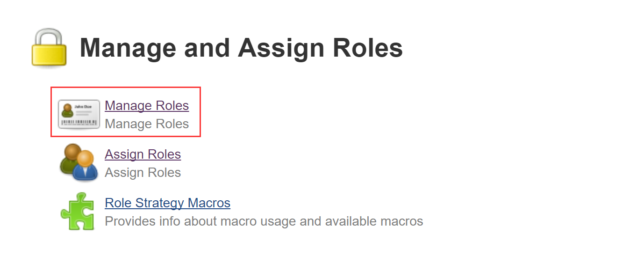
Task: Click the gray 'Assign Roles' description text
Action: tap(143, 173)
